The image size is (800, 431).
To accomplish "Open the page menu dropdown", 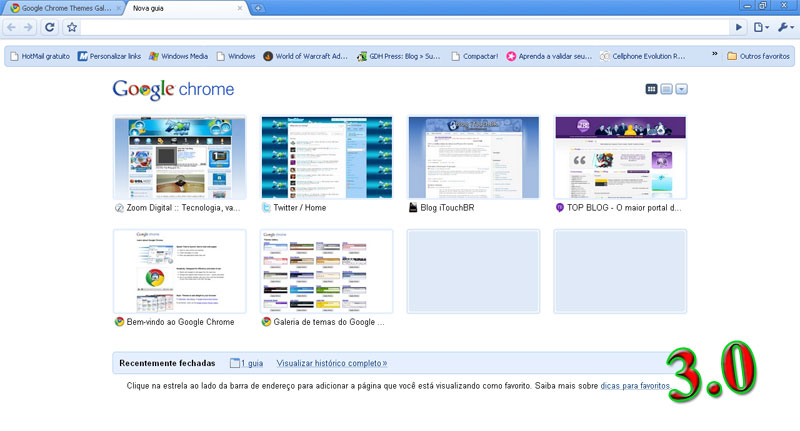I will (761, 28).
